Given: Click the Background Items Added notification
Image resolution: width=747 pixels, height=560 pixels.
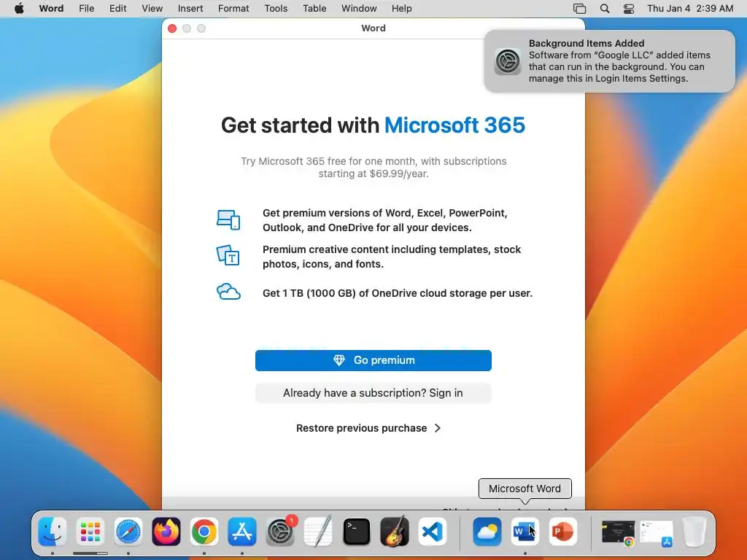Looking at the screenshot, I should coord(609,61).
